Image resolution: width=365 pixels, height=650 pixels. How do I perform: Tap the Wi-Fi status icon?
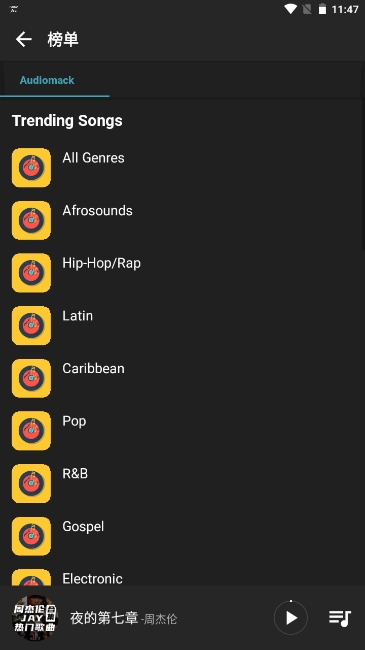(x=290, y=9)
